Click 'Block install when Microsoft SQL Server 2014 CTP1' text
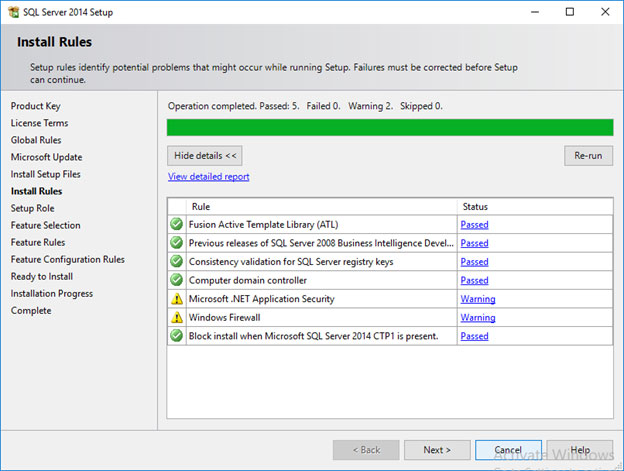This screenshot has width=624, height=471. [314, 336]
